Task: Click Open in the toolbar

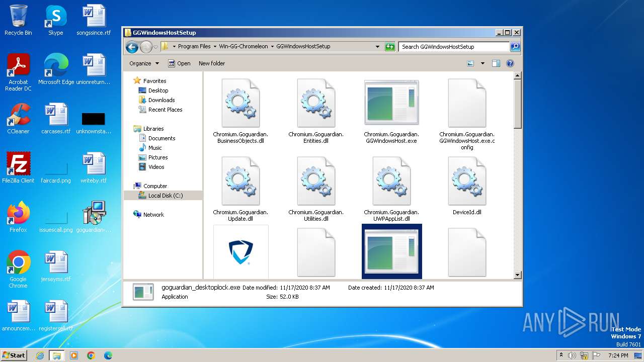Action: pyautogui.click(x=179, y=63)
